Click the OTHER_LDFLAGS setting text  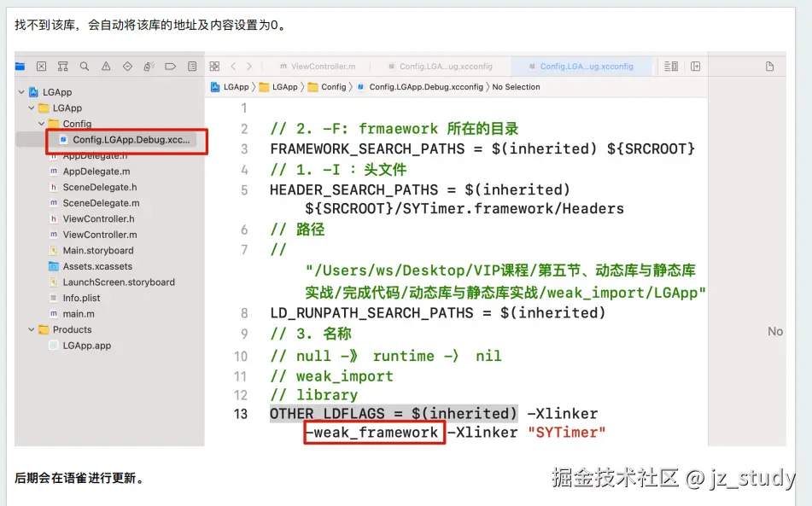(x=327, y=414)
